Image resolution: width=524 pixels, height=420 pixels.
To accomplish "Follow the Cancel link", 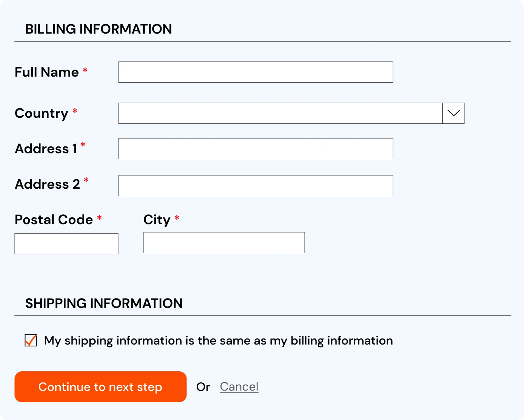I will [239, 387].
